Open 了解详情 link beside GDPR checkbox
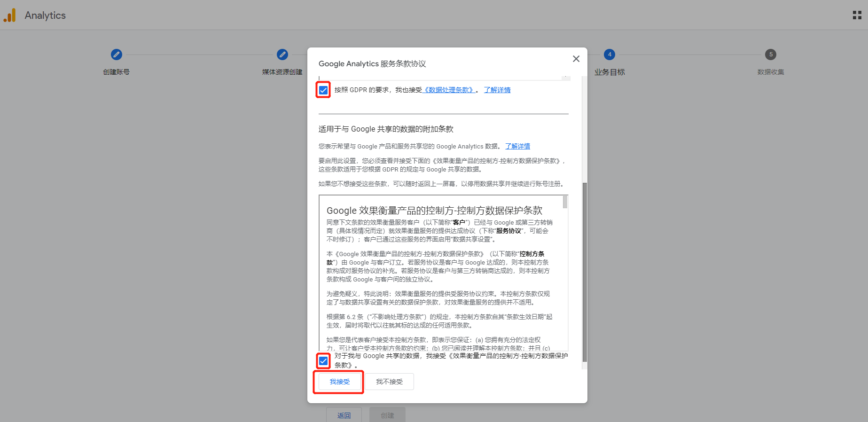The image size is (868, 422). pos(497,90)
